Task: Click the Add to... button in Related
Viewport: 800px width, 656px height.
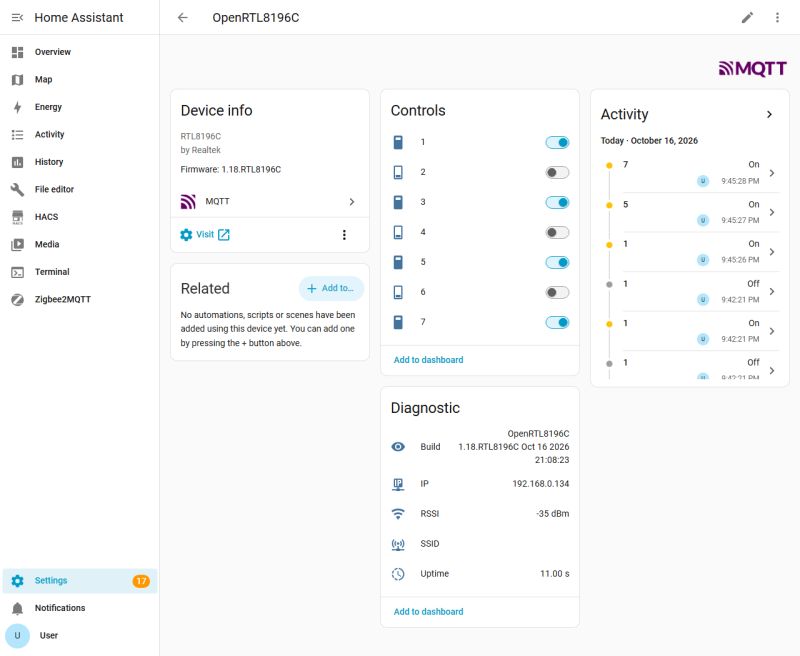Action: pyautogui.click(x=331, y=288)
